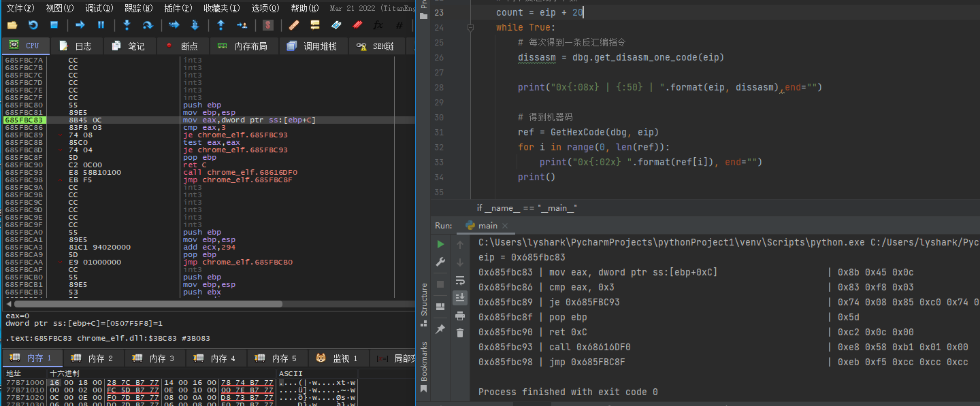This screenshot has height=406, width=980.
Task: Select the 'ret C' instruction row
Action: (x=208, y=165)
